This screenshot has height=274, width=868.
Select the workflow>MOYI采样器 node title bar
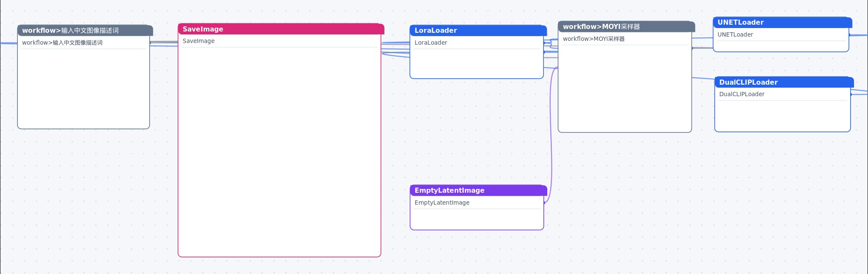[x=626, y=26]
